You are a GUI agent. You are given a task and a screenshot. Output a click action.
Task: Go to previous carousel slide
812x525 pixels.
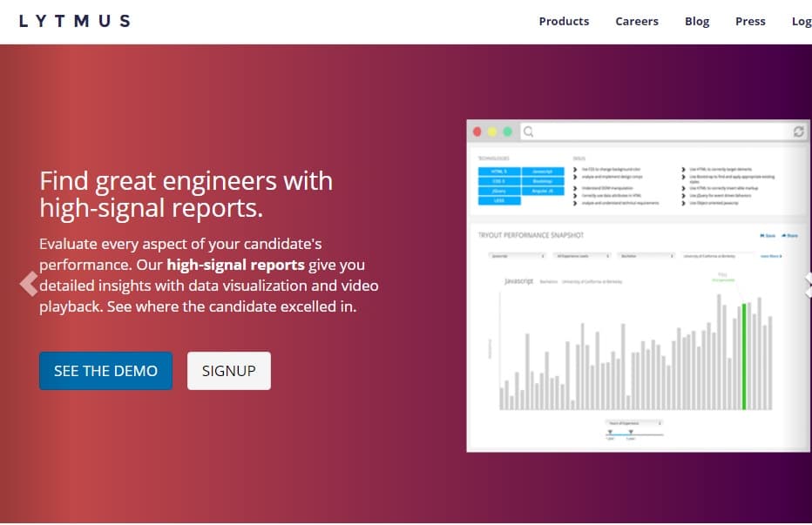tap(29, 284)
